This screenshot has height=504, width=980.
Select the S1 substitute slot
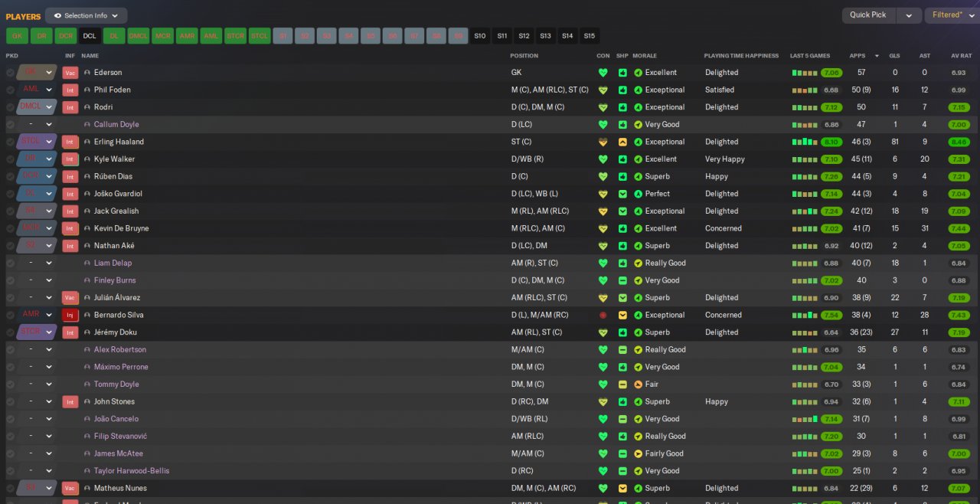click(x=283, y=36)
